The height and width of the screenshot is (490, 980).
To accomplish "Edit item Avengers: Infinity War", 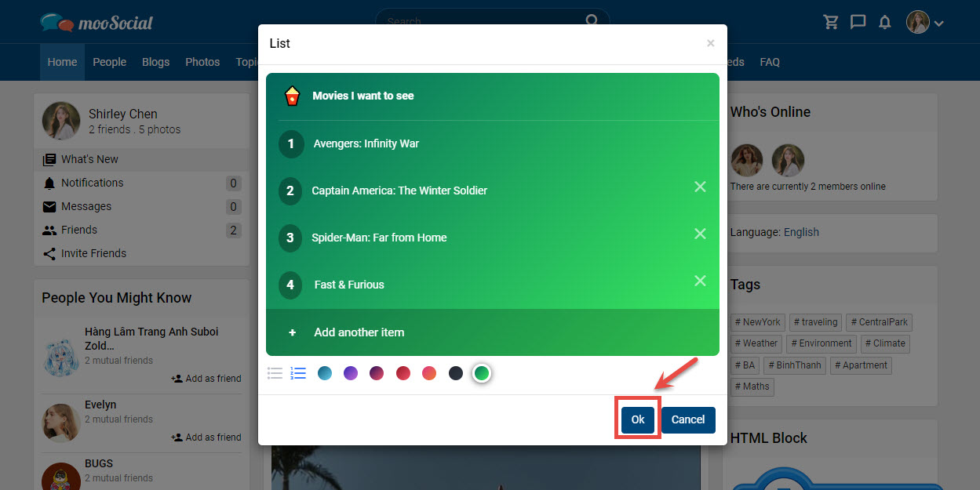I will click(x=366, y=143).
